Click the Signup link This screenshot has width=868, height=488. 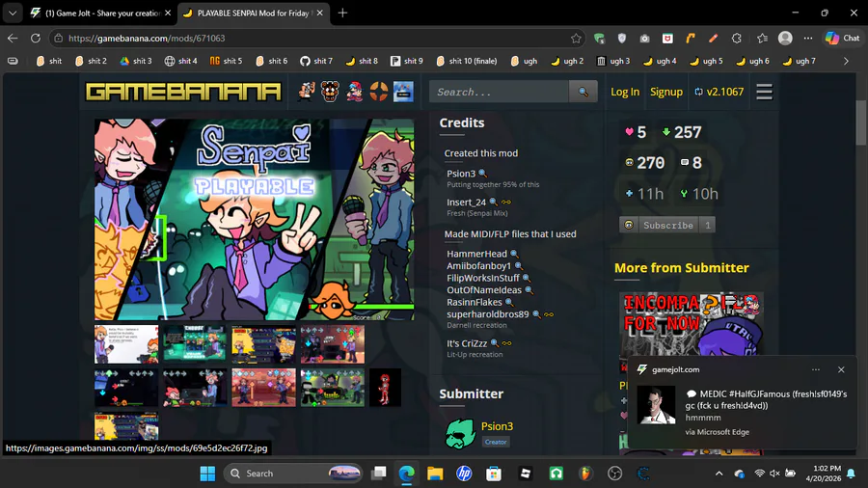[x=665, y=92]
